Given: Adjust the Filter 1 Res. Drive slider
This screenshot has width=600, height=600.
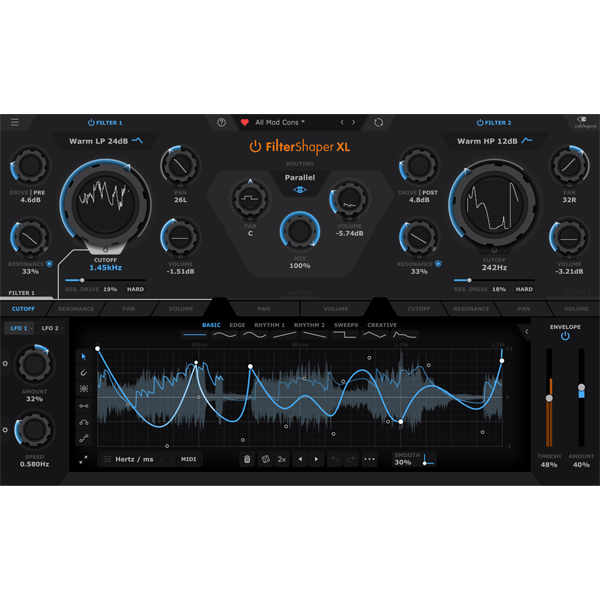Looking at the screenshot, I should 105,280.
